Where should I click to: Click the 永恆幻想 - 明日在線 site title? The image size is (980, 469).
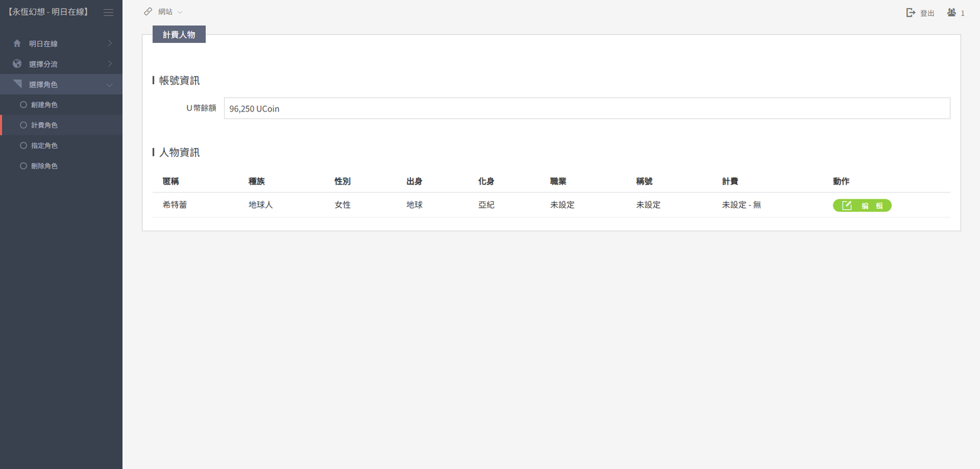pyautogui.click(x=47, y=12)
